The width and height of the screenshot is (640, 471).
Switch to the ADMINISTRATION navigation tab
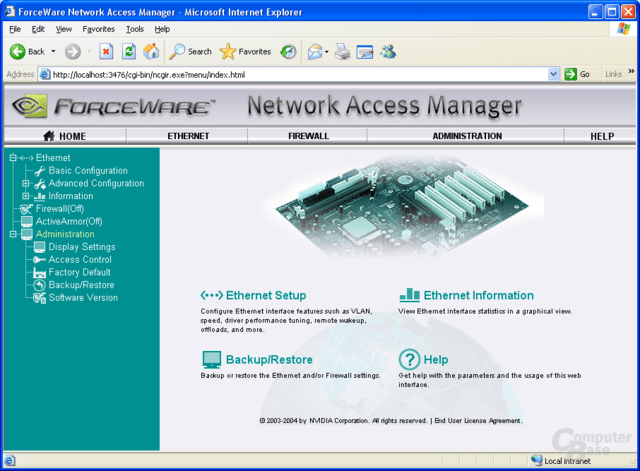pyautogui.click(x=467, y=136)
